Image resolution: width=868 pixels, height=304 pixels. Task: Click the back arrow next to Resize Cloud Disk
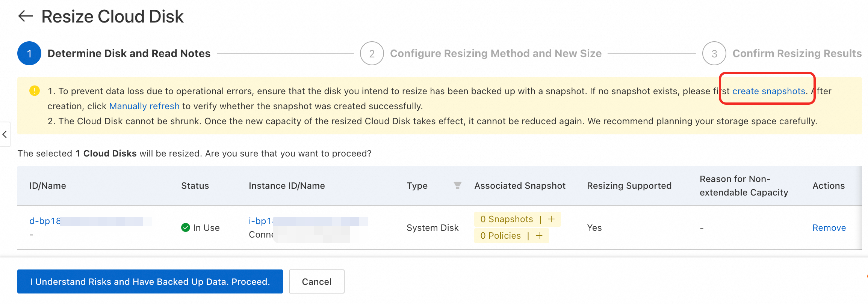click(26, 16)
